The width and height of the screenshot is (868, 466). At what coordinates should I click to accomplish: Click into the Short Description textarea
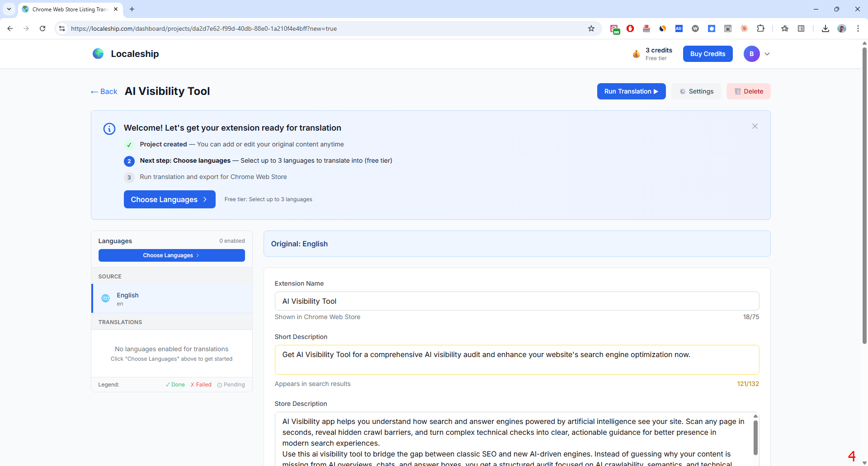pos(517,360)
